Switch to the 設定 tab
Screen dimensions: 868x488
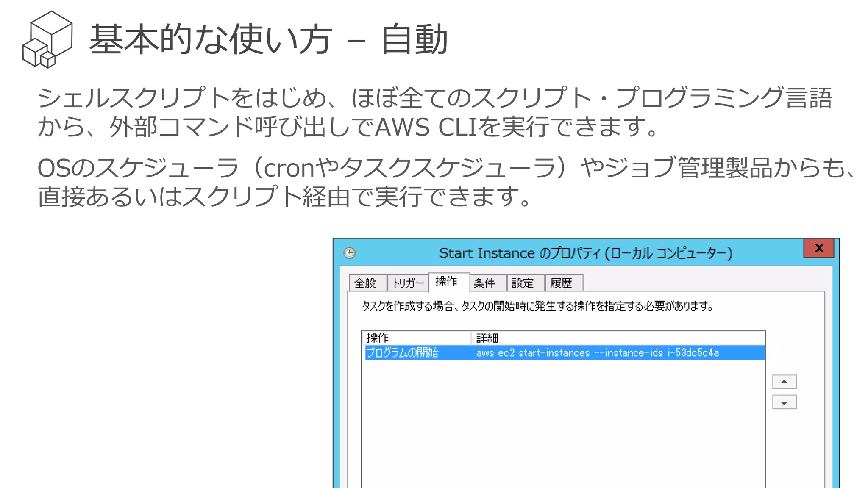click(526, 283)
